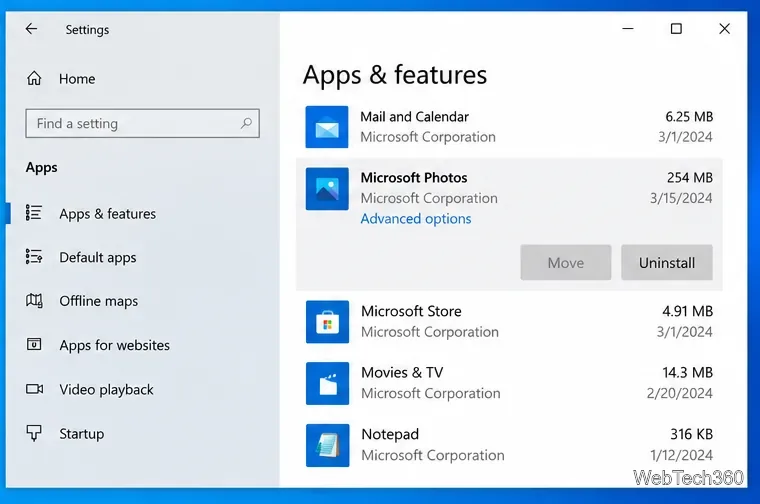Click the Startup sidebar icon

click(33, 433)
